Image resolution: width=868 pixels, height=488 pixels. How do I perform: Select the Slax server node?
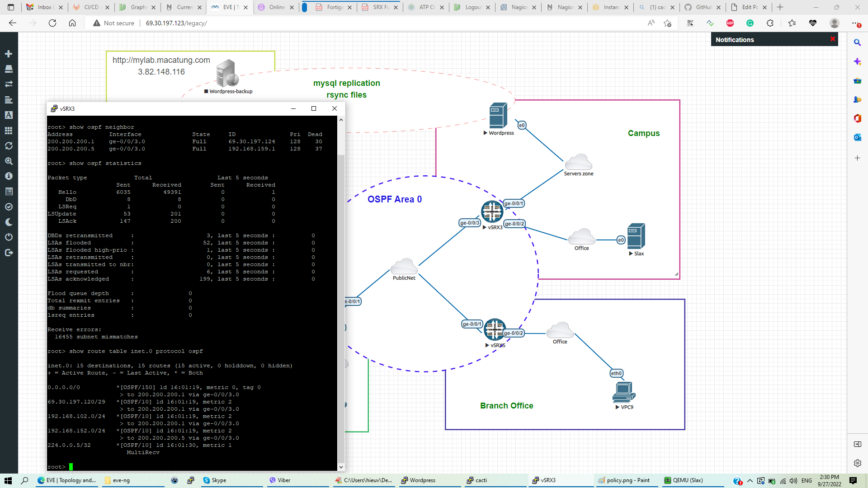click(x=636, y=236)
